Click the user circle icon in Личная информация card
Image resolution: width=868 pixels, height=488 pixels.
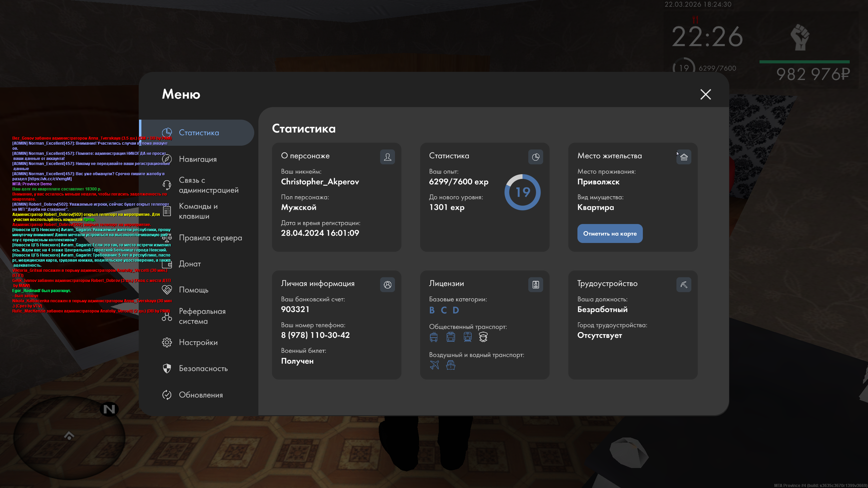click(387, 285)
